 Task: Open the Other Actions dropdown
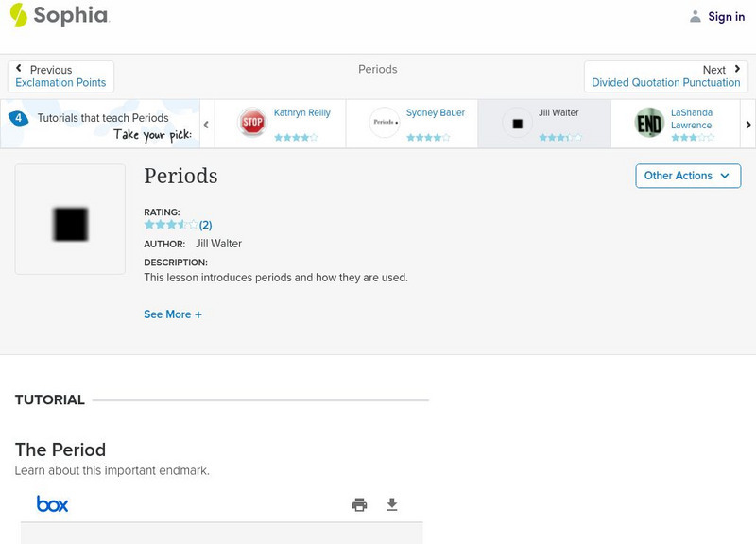pyautogui.click(x=687, y=176)
